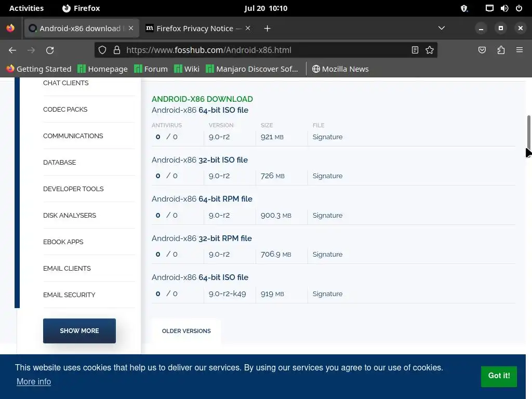Screen dimensions: 532x399
Task: Open the Email Clients category
Action: [67, 269]
